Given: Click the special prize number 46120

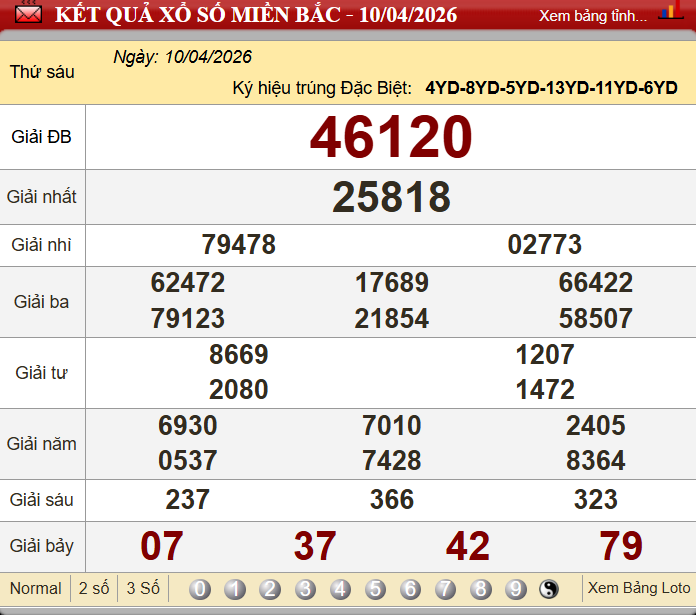Looking at the screenshot, I should tap(391, 137).
